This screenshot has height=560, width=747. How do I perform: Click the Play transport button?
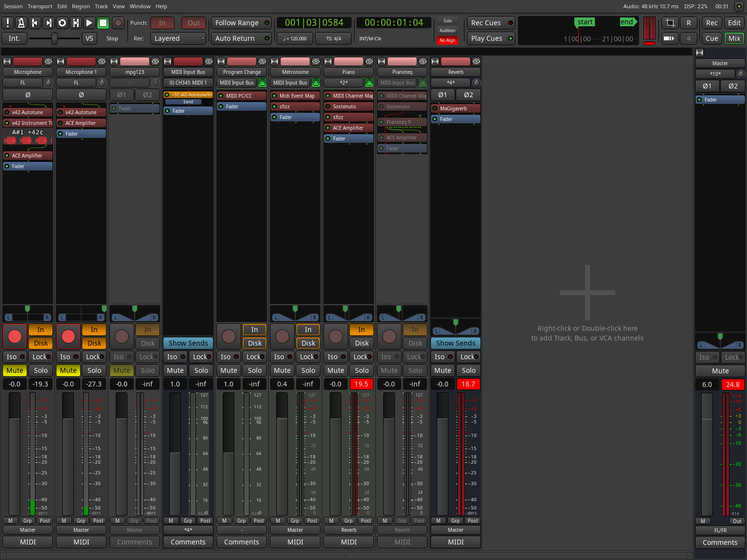(x=89, y=23)
